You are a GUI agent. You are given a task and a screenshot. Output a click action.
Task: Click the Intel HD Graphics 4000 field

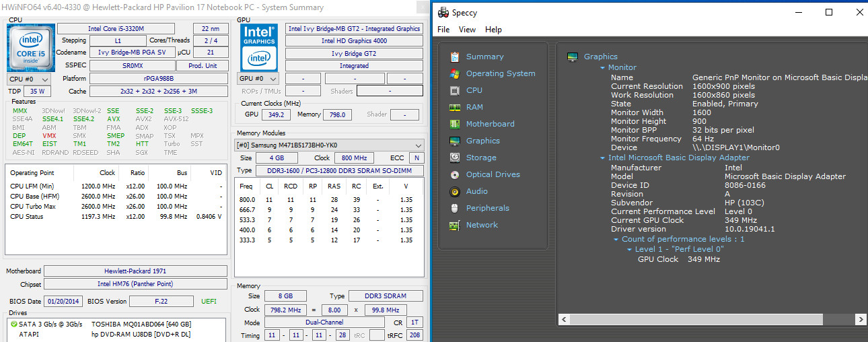tap(354, 41)
